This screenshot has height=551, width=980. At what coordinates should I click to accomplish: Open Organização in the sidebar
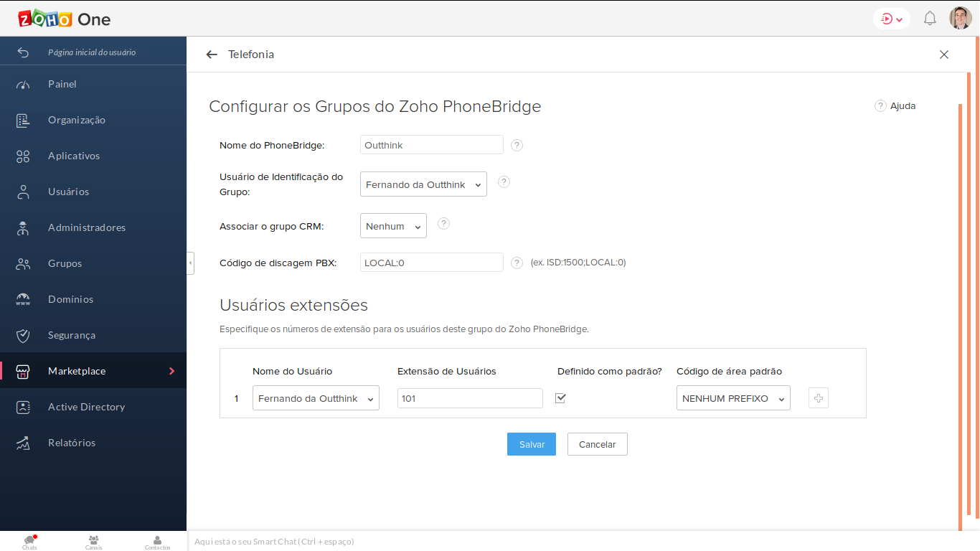click(93, 120)
